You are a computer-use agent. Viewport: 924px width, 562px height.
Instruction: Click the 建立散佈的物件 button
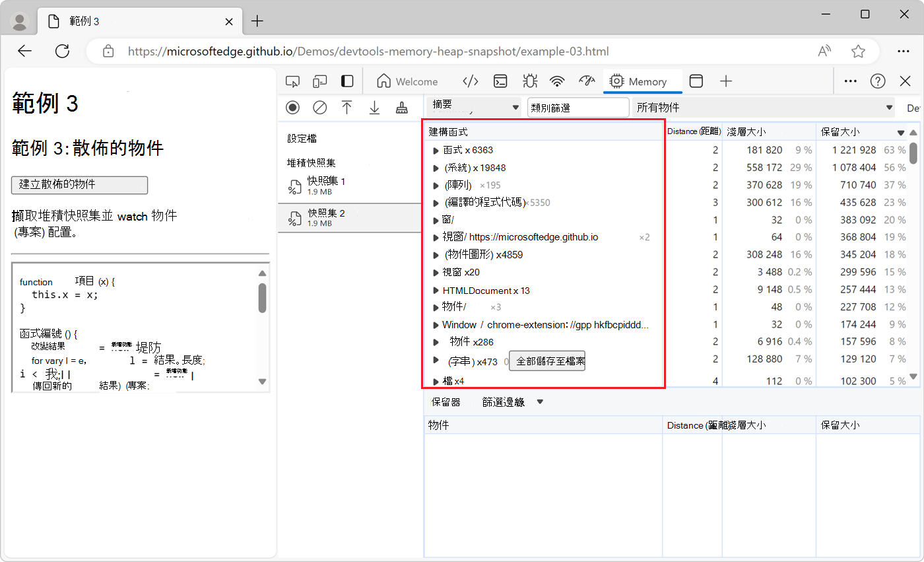[79, 185]
